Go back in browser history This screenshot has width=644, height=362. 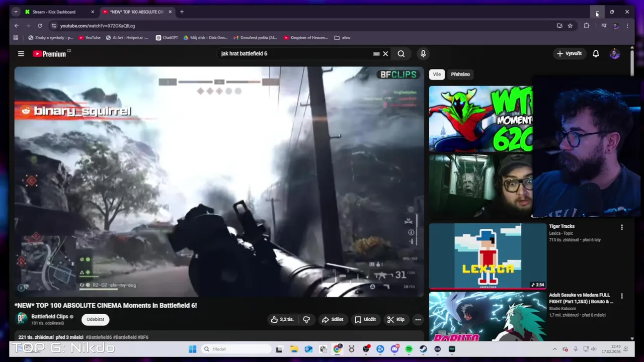coord(17,26)
